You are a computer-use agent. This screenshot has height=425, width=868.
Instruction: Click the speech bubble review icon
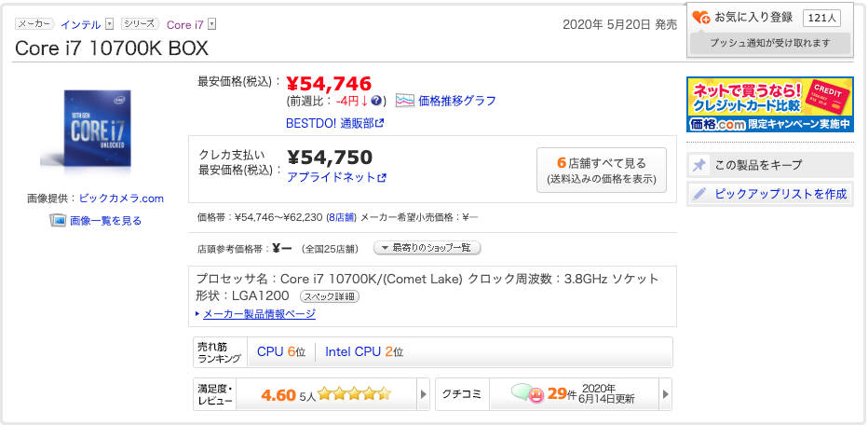pyautogui.click(x=527, y=393)
